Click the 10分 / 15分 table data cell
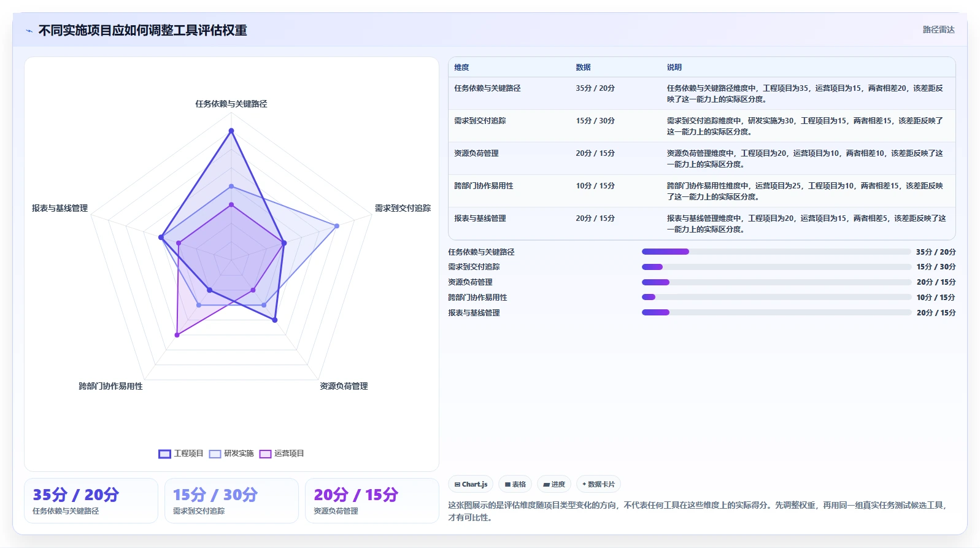This screenshot has width=980, height=548. (595, 186)
